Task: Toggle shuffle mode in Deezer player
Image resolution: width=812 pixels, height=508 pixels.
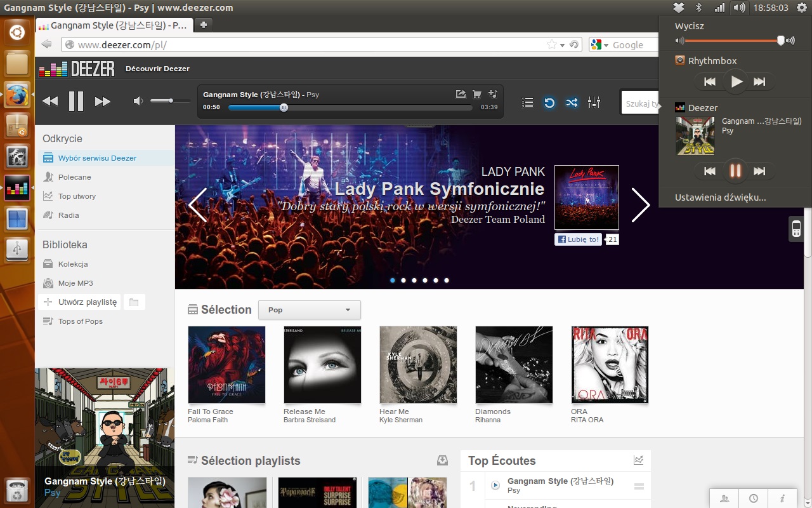Action: tap(572, 102)
